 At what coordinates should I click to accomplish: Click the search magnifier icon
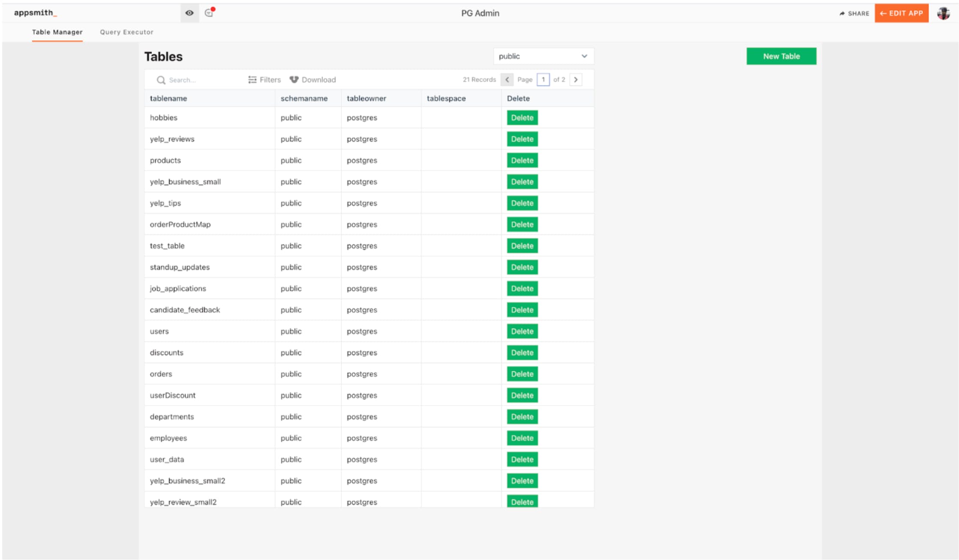click(161, 80)
